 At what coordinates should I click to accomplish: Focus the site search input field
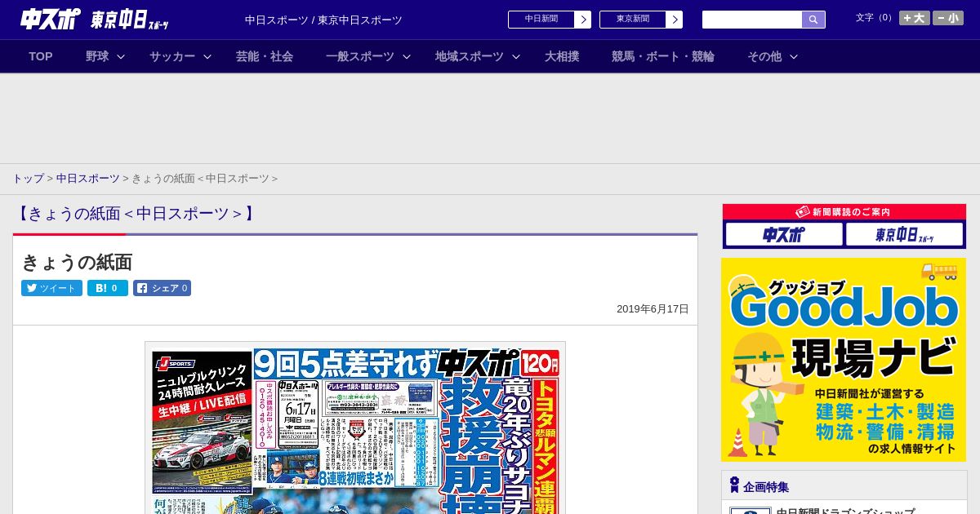point(752,20)
